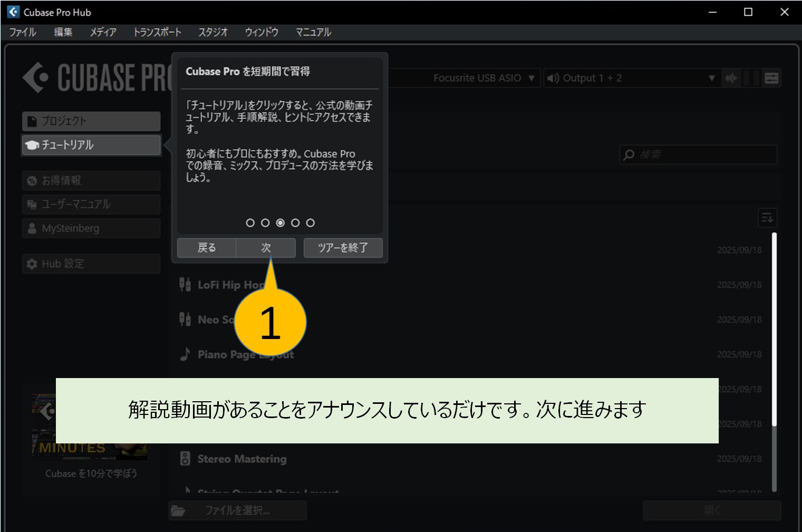802x532 pixels.
Task: Click the audio setup icon beside the meters
Action: click(x=771, y=78)
